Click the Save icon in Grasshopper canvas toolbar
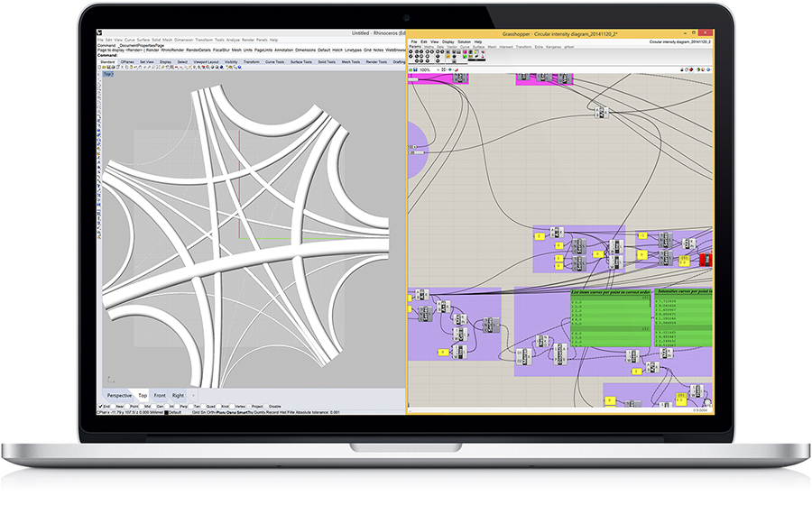Image resolution: width=812 pixels, height=505 pixels. coord(415,69)
